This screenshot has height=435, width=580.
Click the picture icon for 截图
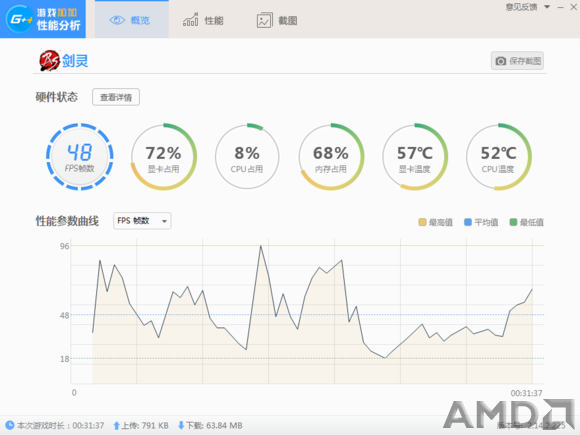tap(264, 20)
